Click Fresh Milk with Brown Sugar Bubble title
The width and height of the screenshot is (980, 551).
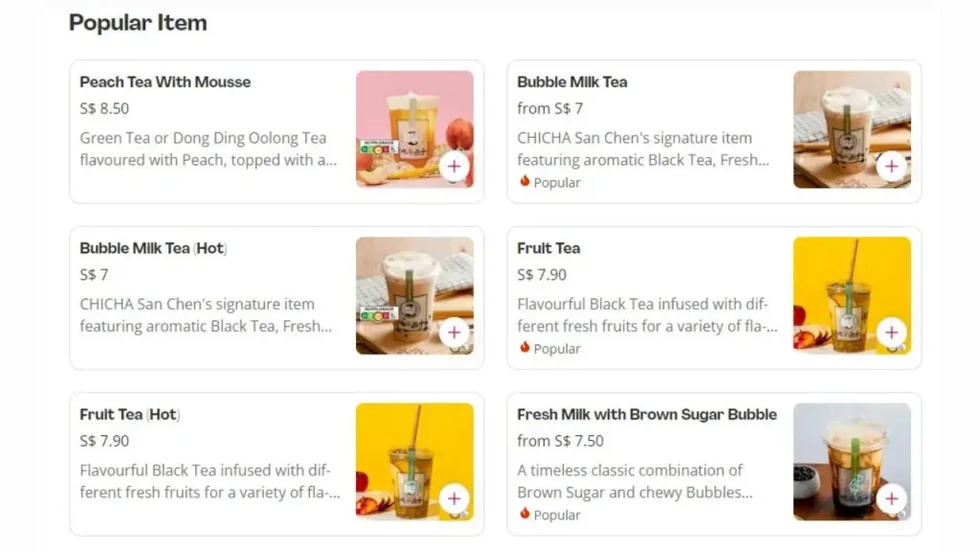point(647,414)
